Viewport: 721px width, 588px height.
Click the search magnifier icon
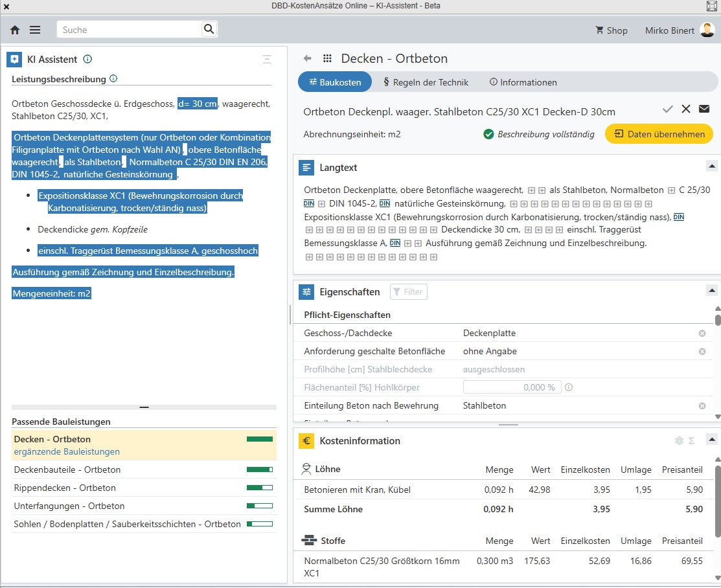209,29
